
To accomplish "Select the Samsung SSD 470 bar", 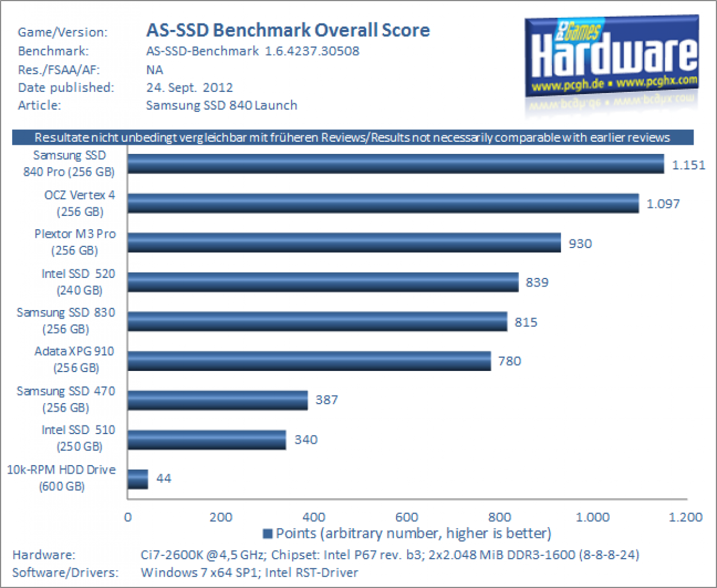I will tap(218, 400).
